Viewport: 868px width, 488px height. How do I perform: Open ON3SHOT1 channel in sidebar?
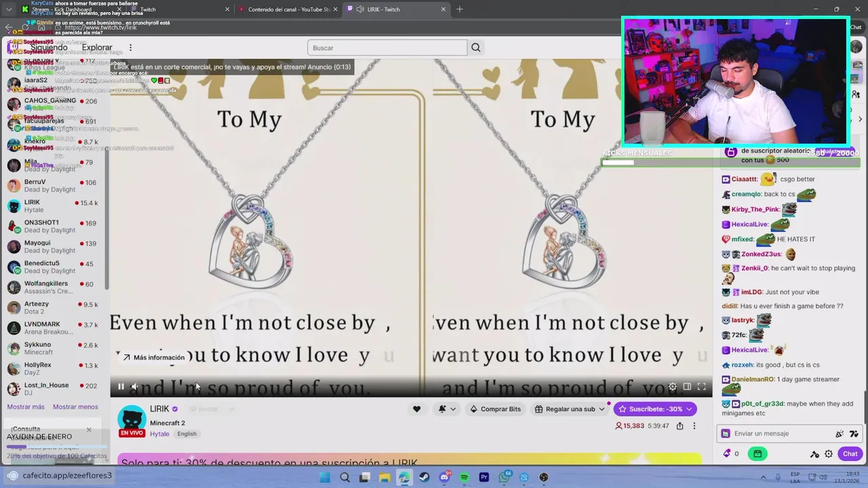tap(53, 226)
